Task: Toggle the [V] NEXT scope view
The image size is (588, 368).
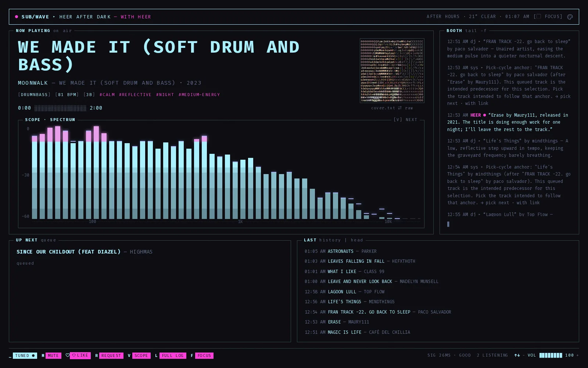Action: tap(405, 120)
